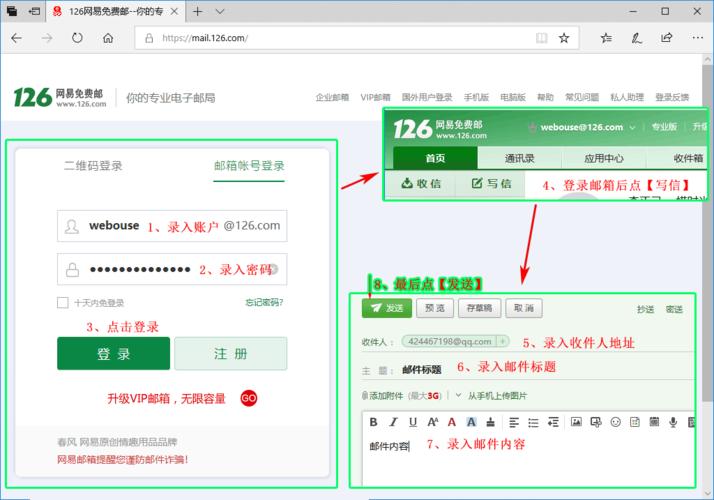
Task: Open the emoji smiley picker
Action: [x=616, y=422]
